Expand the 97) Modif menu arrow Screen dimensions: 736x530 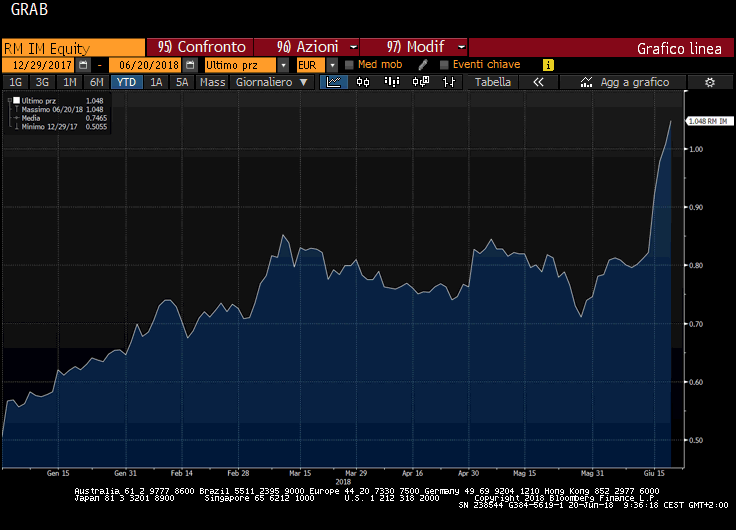tap(461, 47)
